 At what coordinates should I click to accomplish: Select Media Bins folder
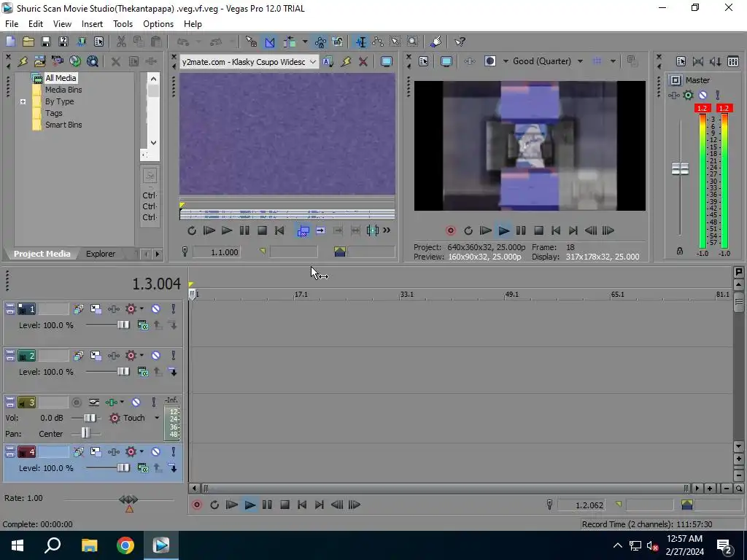[63, 90]
